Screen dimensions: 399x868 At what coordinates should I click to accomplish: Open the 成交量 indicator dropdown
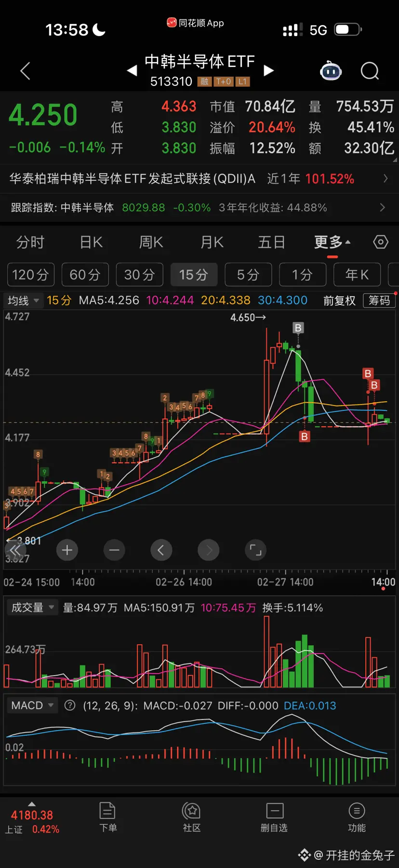tap(32, 608)
